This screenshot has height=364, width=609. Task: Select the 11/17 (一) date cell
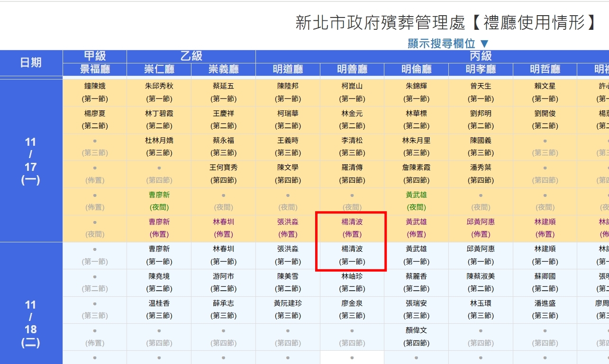tap(31, 161)
